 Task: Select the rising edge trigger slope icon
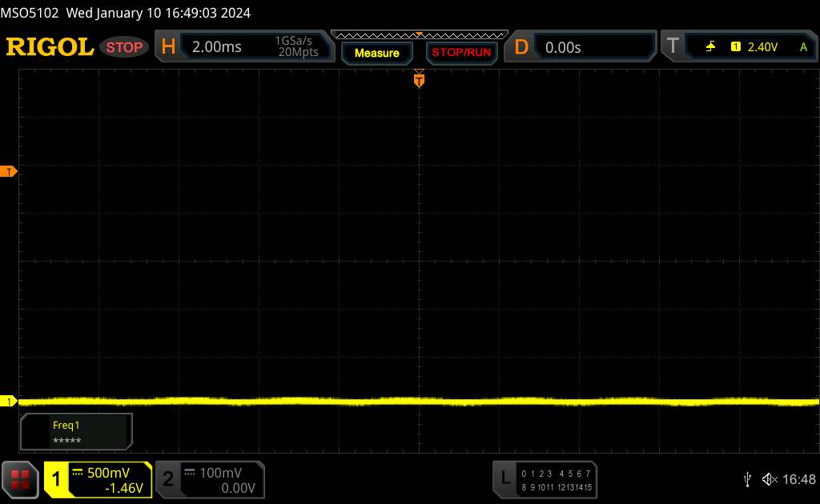click(710, 47)
